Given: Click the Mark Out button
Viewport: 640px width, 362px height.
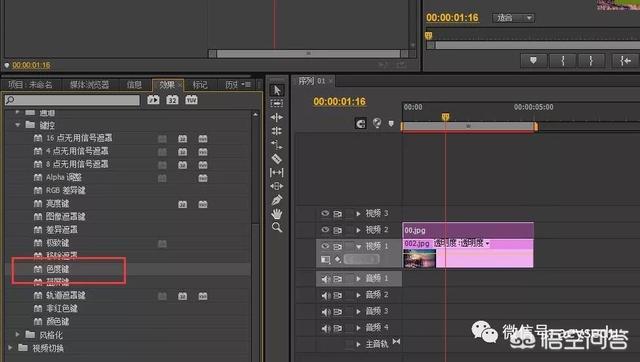Looking at the screenshot, I should click(x=591, y=61).
